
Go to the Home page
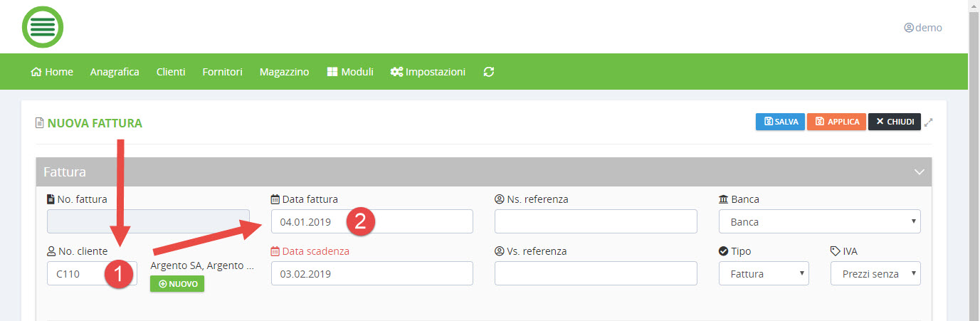click(x=52, y=72)
